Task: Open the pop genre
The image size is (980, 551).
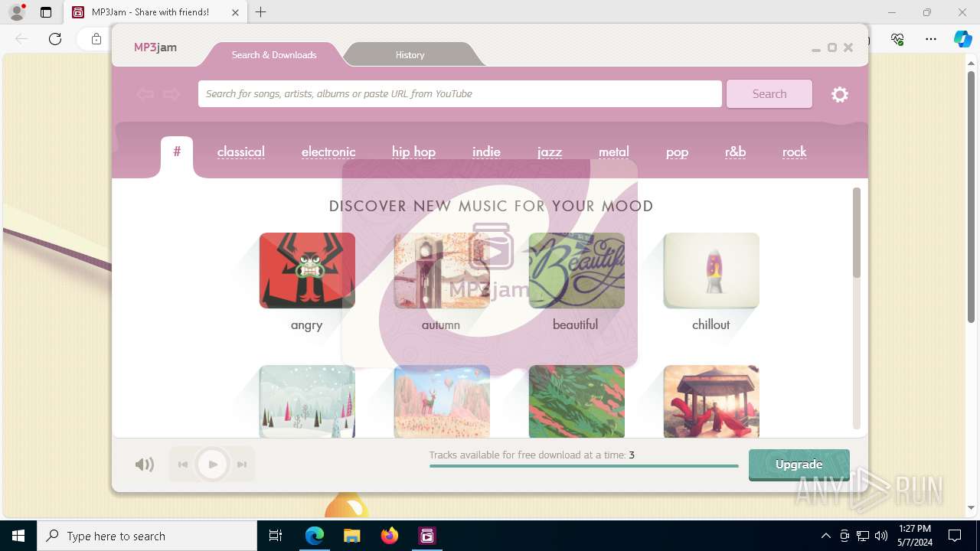Action: 677,152
